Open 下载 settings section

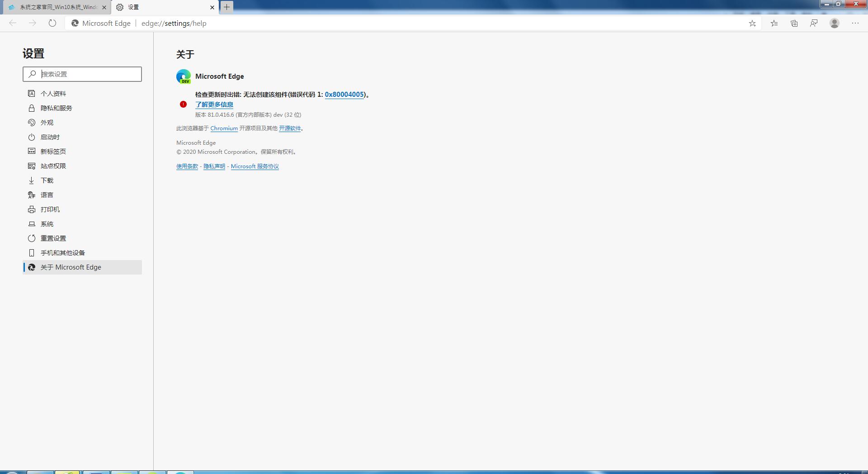coord(47,180)
